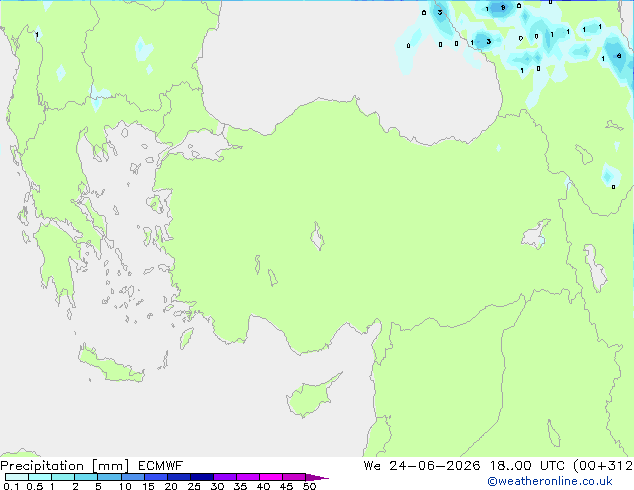Select the 40–45 mm magenta legend swatch

[x=271, y=477]
